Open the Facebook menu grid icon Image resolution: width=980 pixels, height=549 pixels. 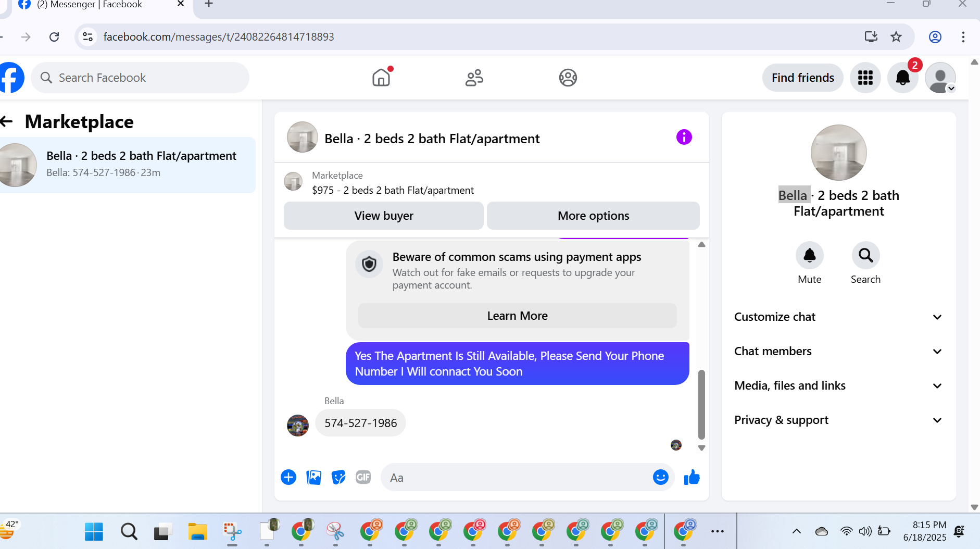coord(865,78)
